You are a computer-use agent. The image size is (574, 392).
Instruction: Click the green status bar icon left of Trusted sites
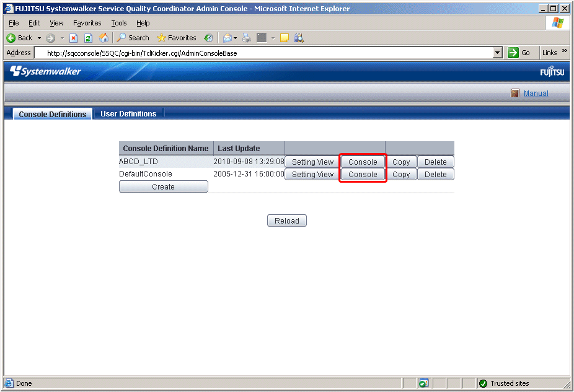pos(423,383)
